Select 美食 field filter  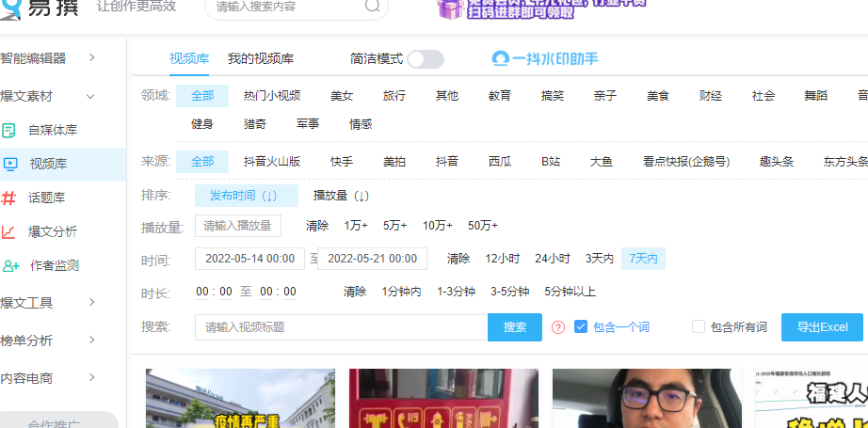click(658, 96)
